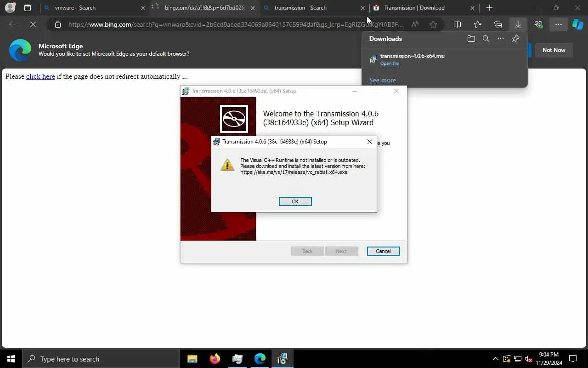Image resolution: width=588 pixels, height=368 pixels.
Task: Click the 'click here' redirect link
Action: [x=40, y=76]
